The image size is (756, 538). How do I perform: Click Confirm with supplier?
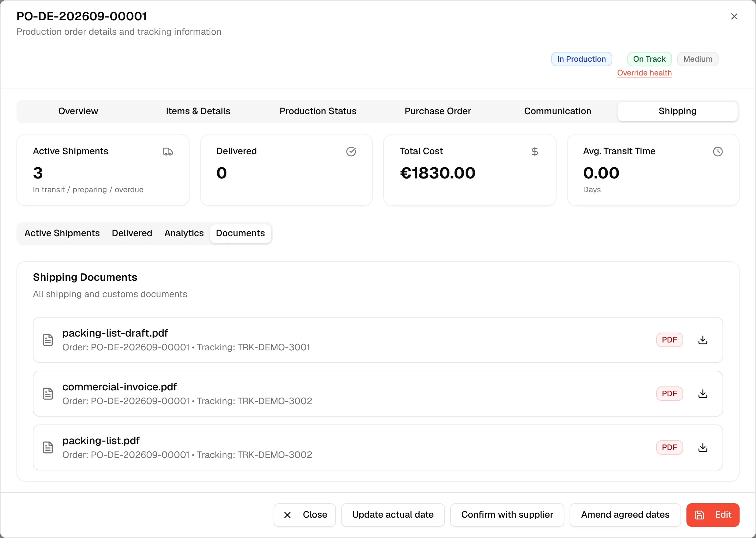pos(507,515)
